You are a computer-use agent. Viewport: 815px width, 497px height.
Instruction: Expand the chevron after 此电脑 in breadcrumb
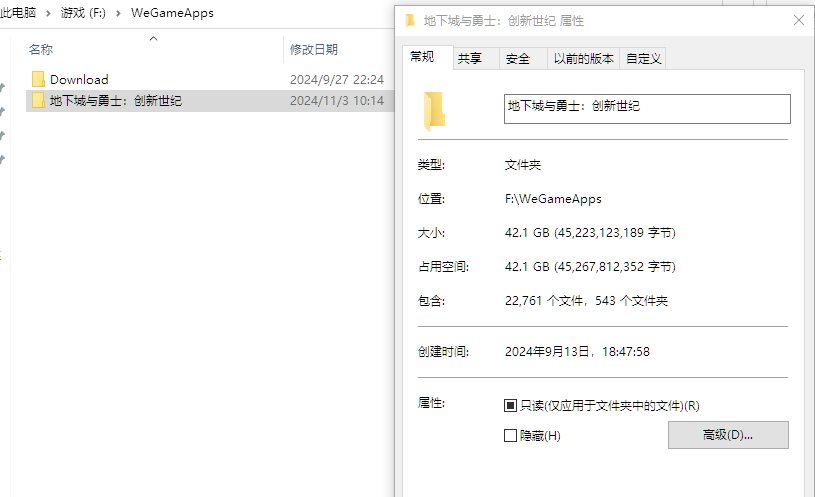pos(48,14)
